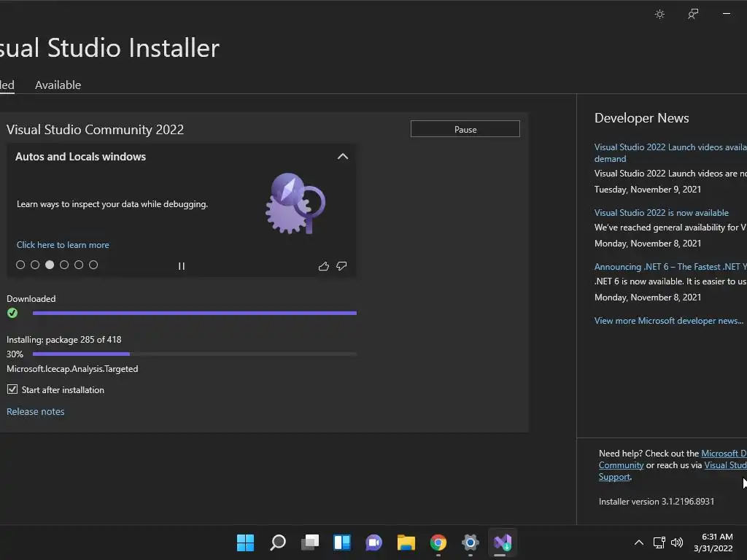Select the third (active) slideshow dot
Image resolution: width=747 pixels, height=560 pixels.
50,265
